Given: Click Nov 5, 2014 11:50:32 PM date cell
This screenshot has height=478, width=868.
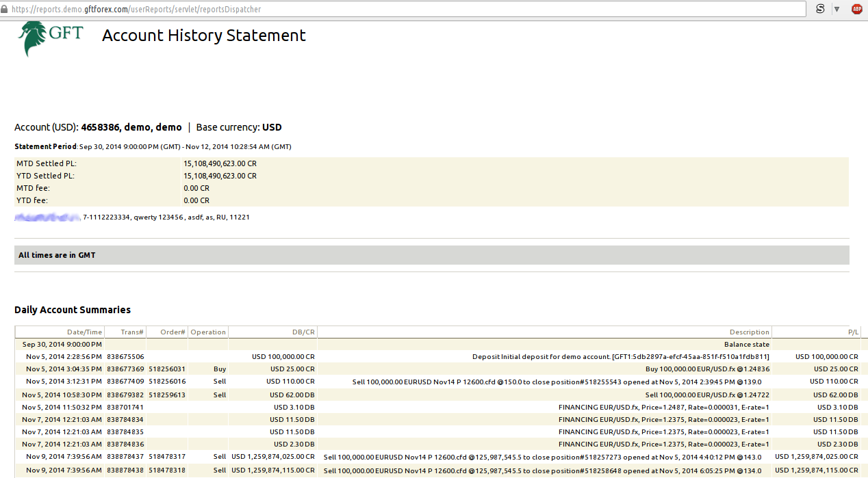Looking at the screenshot, I should 62,407.
